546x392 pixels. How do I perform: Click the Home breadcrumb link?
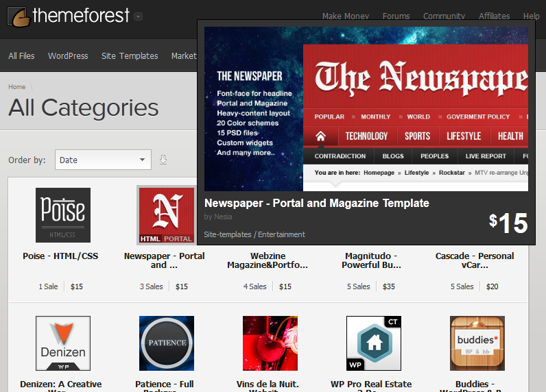(16, 86)
